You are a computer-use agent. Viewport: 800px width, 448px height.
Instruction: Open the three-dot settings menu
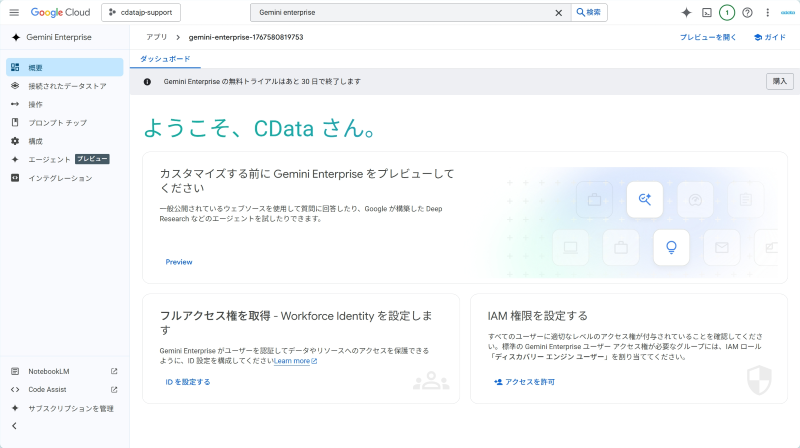pyautogui.click(x=767, y=13)
